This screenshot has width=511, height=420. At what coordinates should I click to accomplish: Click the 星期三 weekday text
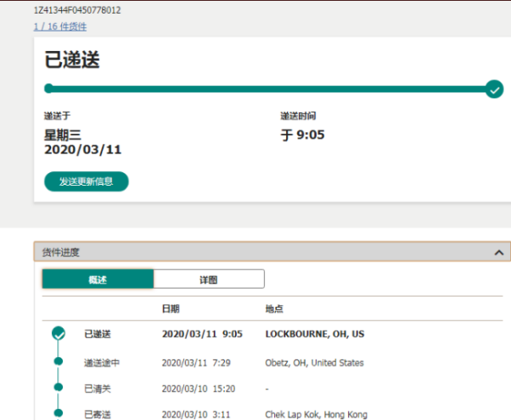[62, 135]
